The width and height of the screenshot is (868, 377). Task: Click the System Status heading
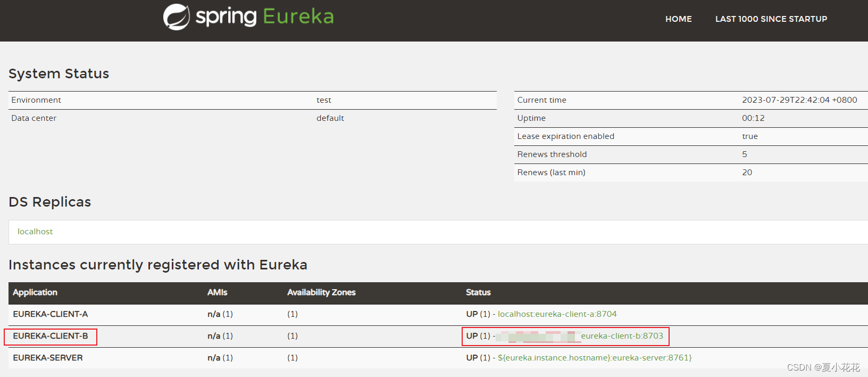pyautogui.click(x=59, y=73)
